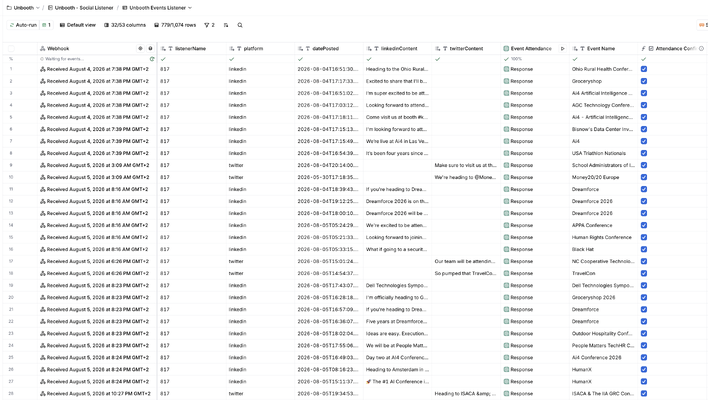Open the twitterContent column header menu
708x400 pixels.
(x=466, y=49)
